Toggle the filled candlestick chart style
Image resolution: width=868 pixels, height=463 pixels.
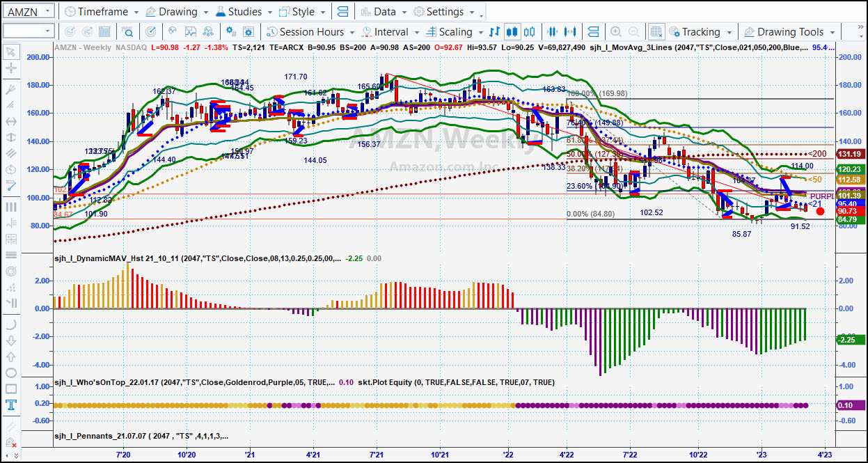[x=512, y=31]
